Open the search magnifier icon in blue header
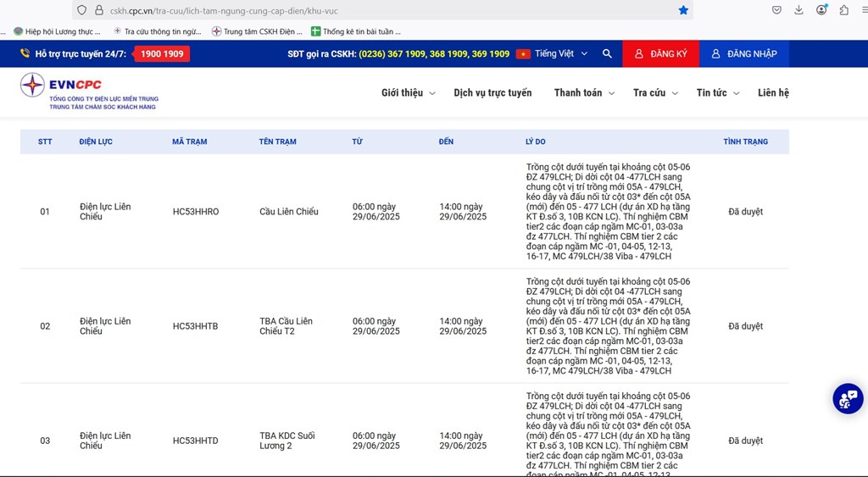 coord(607,53)
